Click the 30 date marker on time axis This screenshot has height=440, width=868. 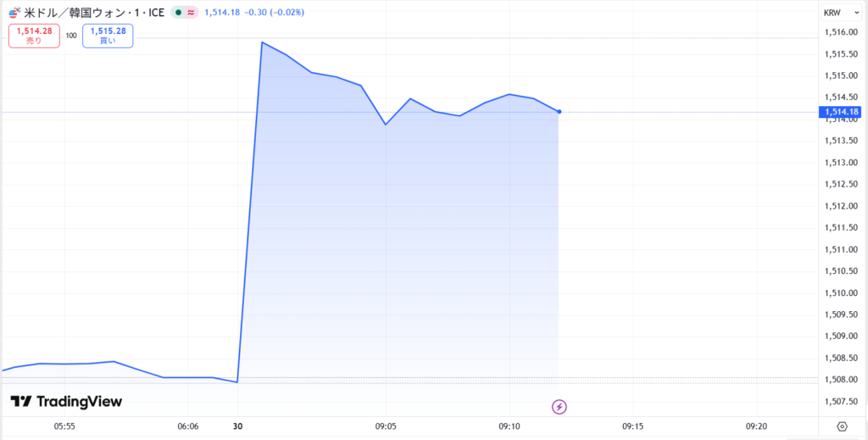click(237, 426)
